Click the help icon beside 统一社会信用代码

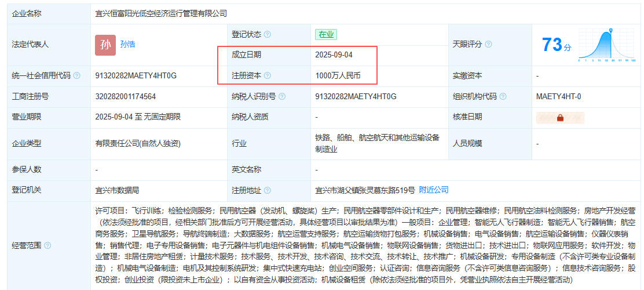pos(77,75)
